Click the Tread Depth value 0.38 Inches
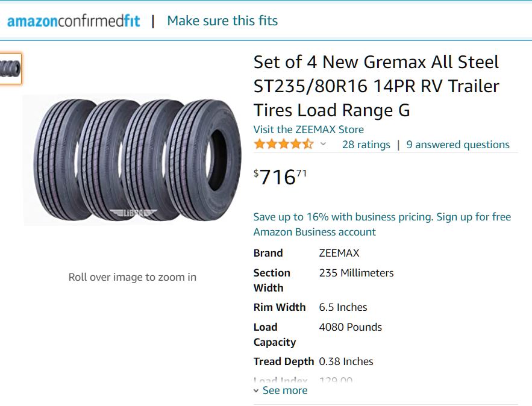Viewport: 532px width, 406px height. pyautogui.click(x=346, y=361)
